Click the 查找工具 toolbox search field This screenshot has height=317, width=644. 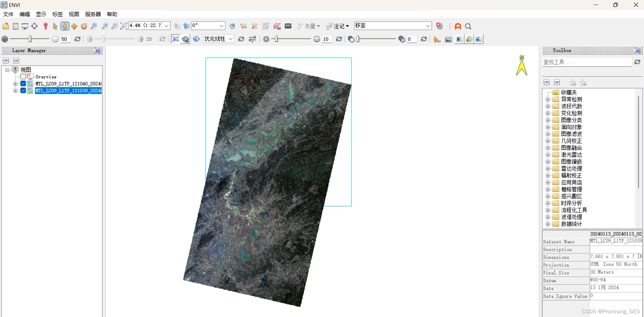tap(587, 62)
